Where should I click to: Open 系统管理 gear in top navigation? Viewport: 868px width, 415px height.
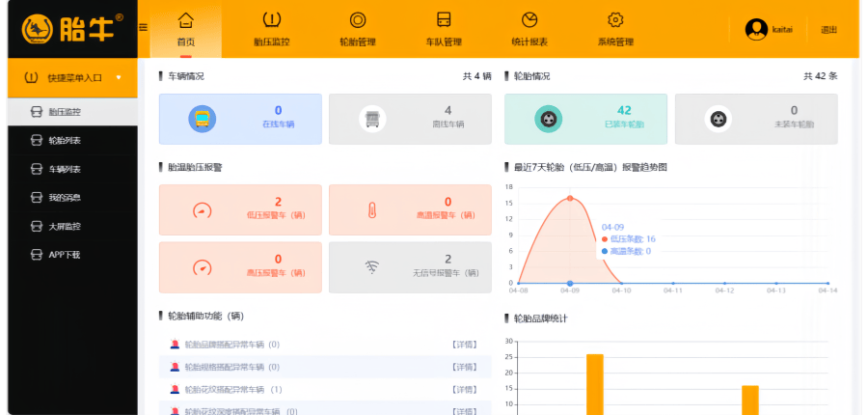coord(615,29)
